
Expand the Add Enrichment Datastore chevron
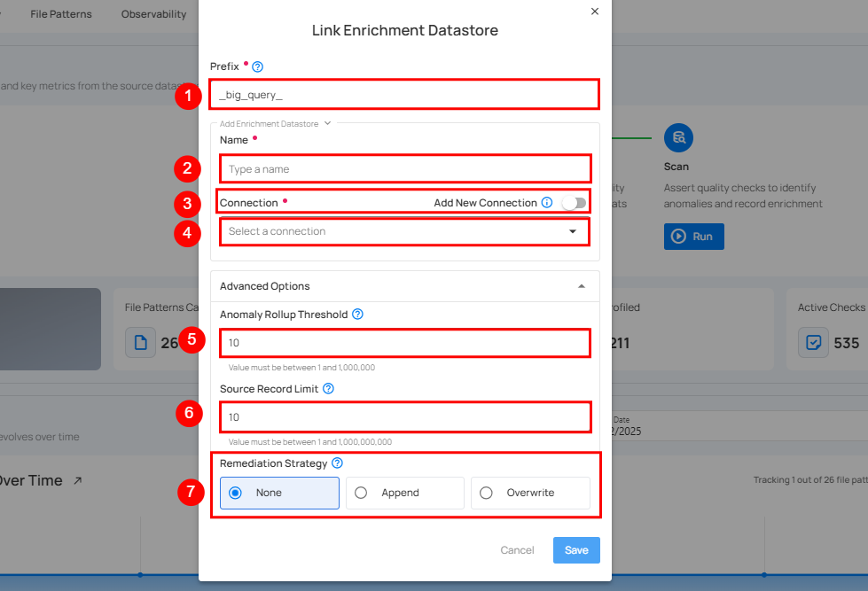pyautogui.click(x=327, y=123)
